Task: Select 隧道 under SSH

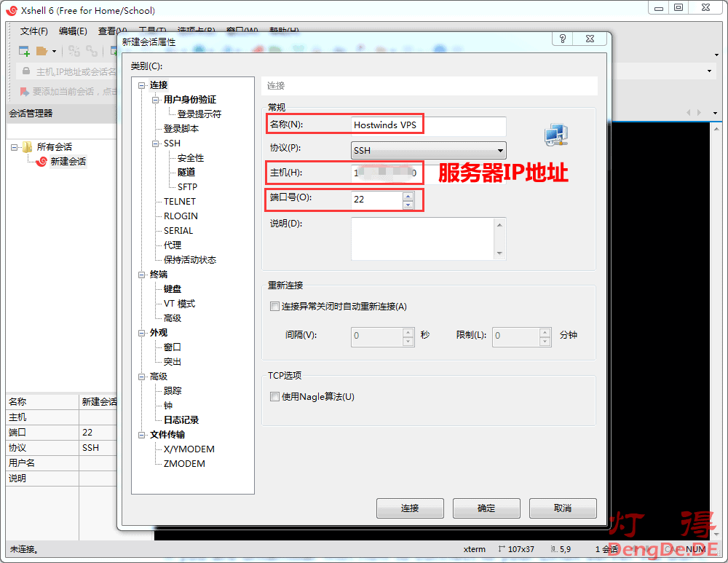Action: tap(186, 173)
